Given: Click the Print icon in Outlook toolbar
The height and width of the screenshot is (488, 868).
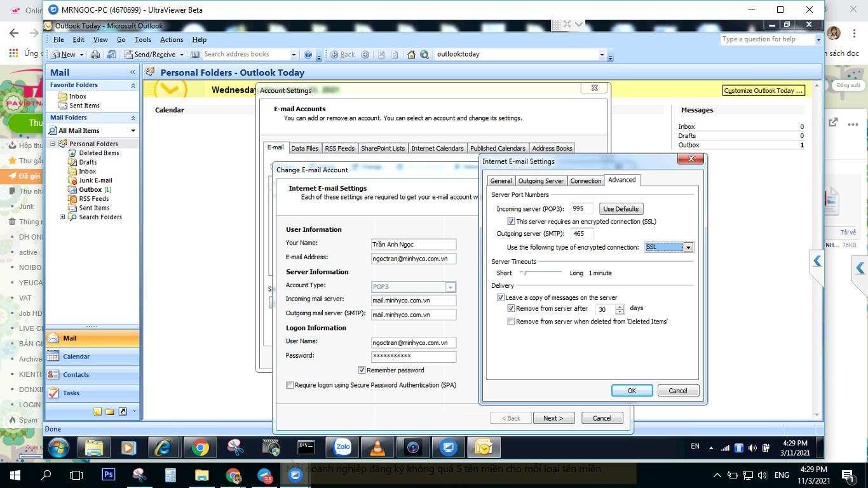Looking at the screenshot, I should (x=95, y=55).
